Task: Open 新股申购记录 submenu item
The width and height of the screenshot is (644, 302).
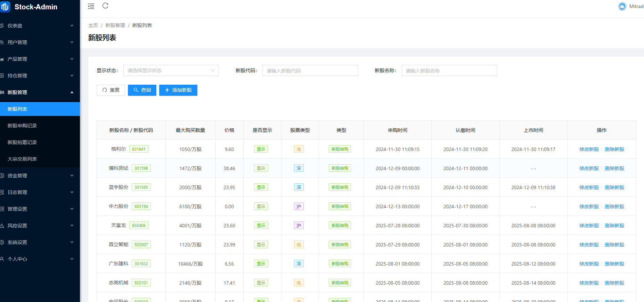Action: 22,126
